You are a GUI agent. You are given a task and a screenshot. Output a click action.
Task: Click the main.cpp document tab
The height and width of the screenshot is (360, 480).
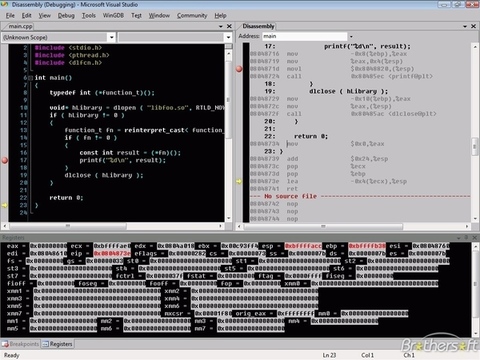(20, 26)
